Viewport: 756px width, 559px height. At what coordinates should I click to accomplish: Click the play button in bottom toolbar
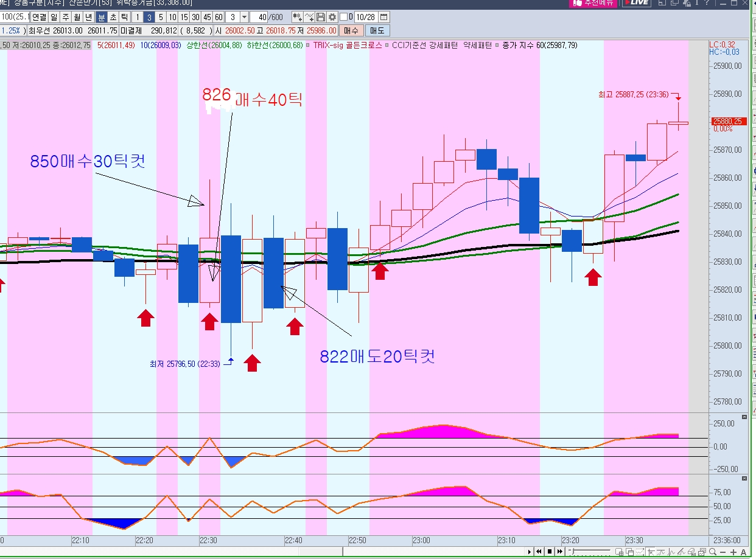pyautogui.click(x=530, y=552)
